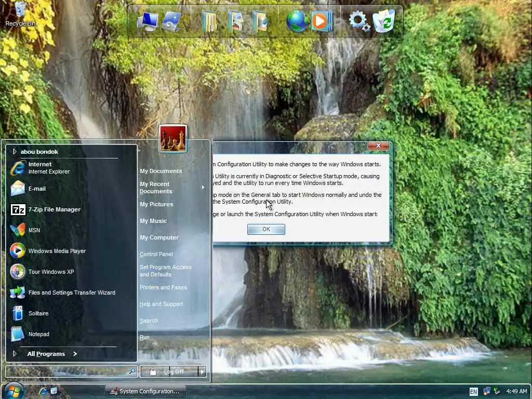Launch the orange media player dock icon
Image resolution: width=532 pixels, height=399 pixels.
[x=322, y=21]
